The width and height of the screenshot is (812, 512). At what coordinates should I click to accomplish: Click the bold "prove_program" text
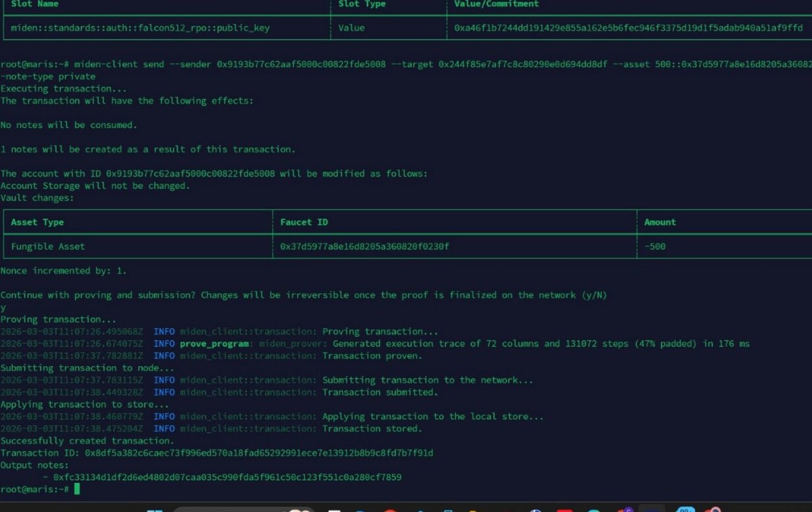[215, 344]
